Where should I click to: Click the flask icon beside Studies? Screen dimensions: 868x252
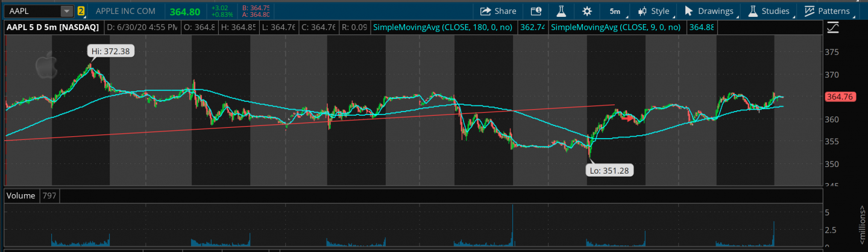click(x=753, y=11)
